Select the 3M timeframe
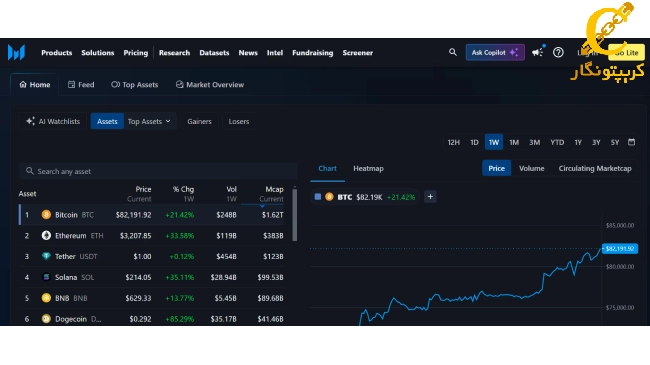The height and width of the screenshot is (365, 650). pos(534,142)
